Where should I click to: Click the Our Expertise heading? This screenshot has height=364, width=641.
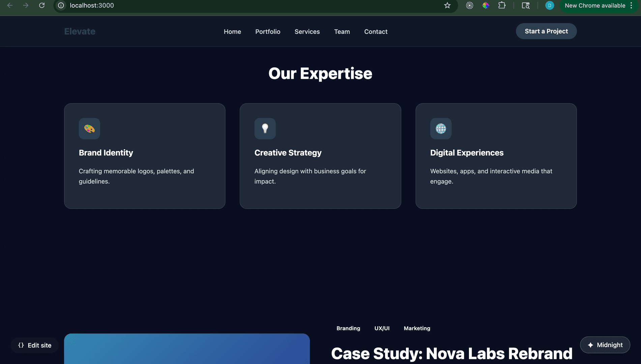click(x=320, y=73)
